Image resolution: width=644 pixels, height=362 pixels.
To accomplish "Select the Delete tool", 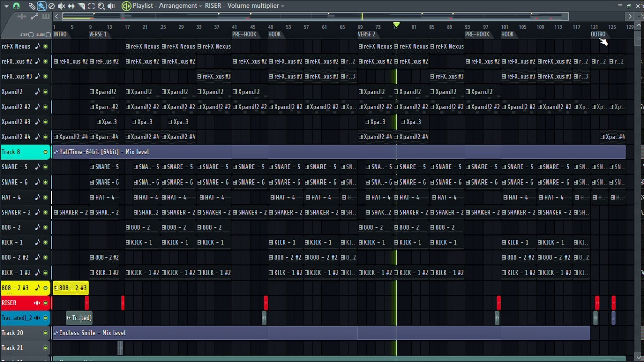I will [51, 6].
